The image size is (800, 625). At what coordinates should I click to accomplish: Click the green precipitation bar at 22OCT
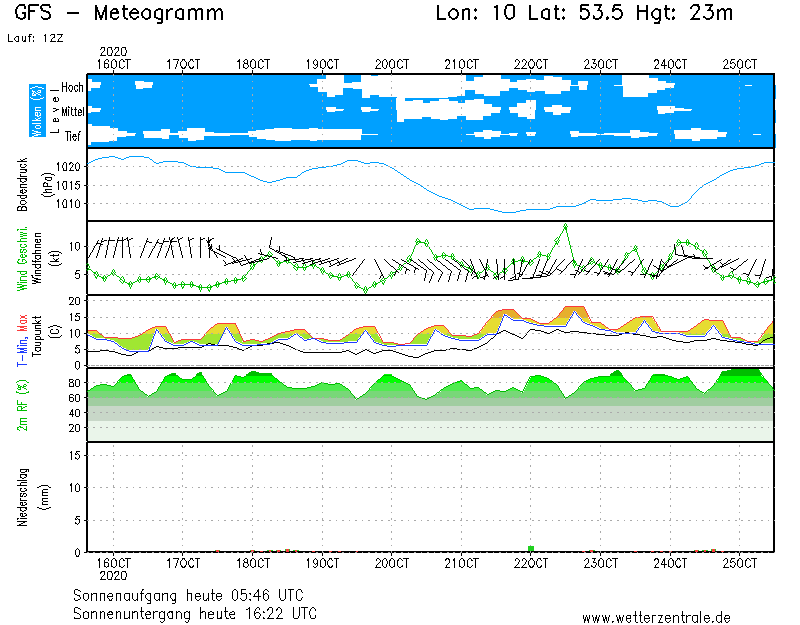click(x=531, y=548)
